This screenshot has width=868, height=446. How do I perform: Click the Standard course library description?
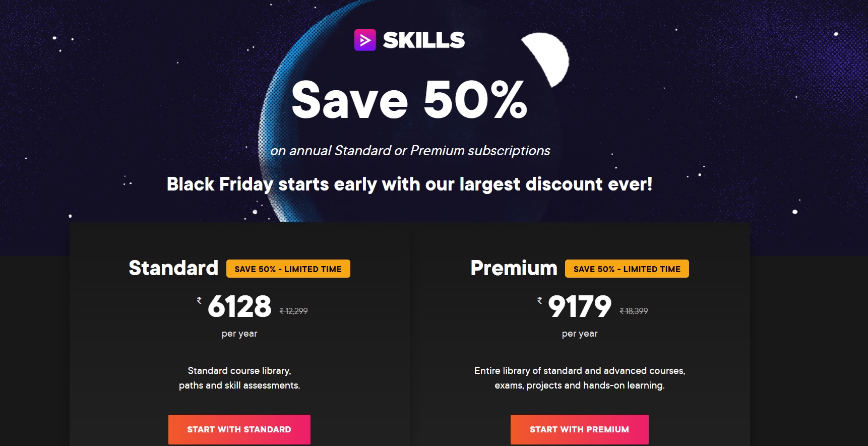239,378
